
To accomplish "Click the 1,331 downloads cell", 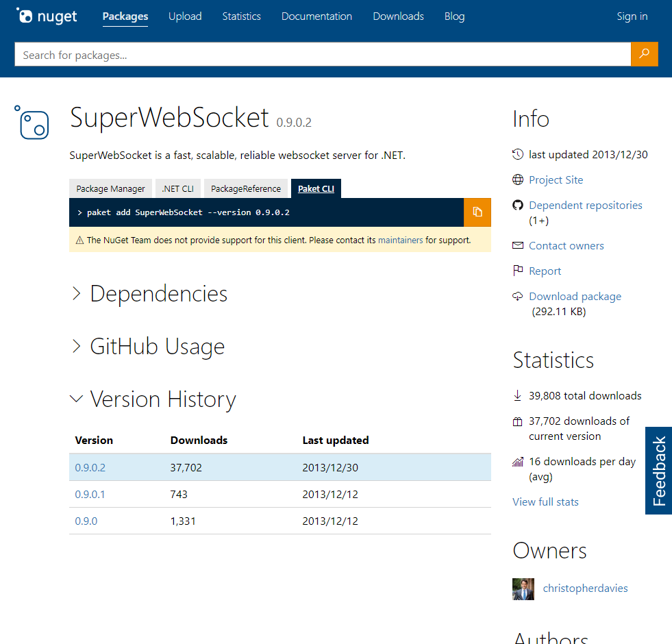I will click(x=183, y=521).
